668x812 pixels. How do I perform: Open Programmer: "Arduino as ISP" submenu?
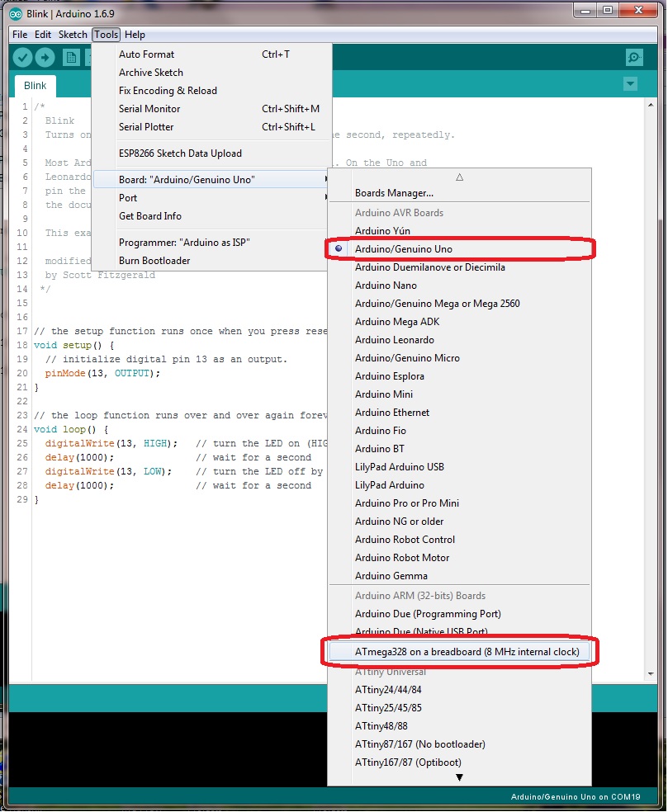[211, 243]
